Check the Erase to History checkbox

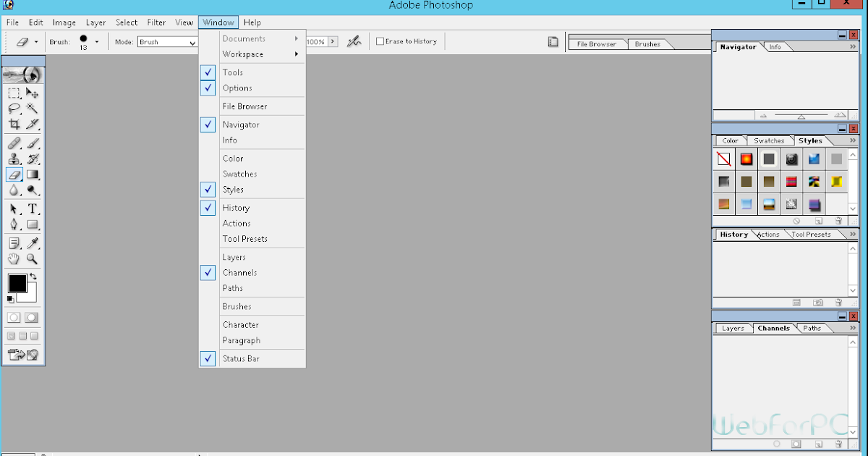click(x=380, y=42)
